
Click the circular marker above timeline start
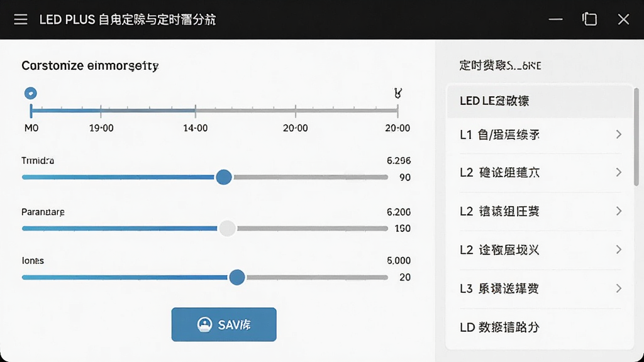[30, 93]
